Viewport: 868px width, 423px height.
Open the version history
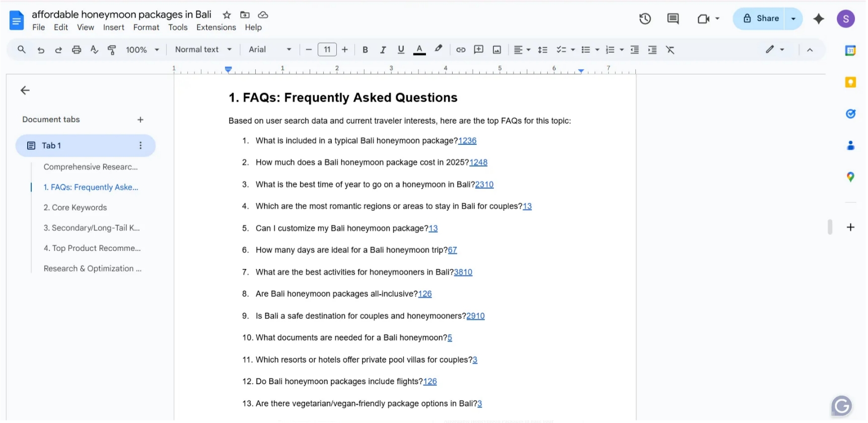coord(645,19)
